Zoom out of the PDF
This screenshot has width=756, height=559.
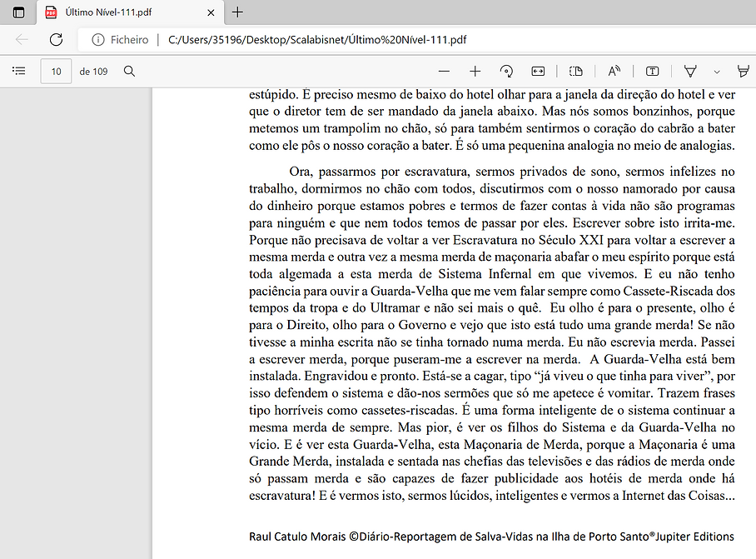pyautogui.click(x=444, y=72)
